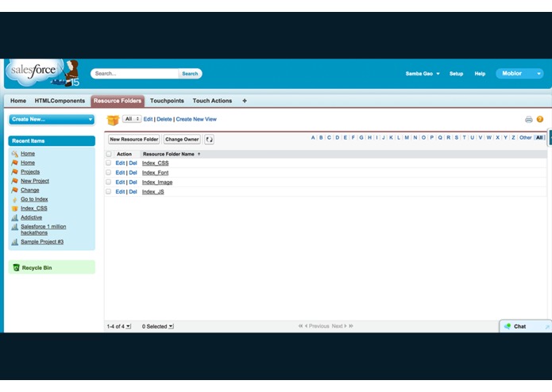Open the Index_Image folder link
Viewport: 552px width, 392px height.
point(157,182)
